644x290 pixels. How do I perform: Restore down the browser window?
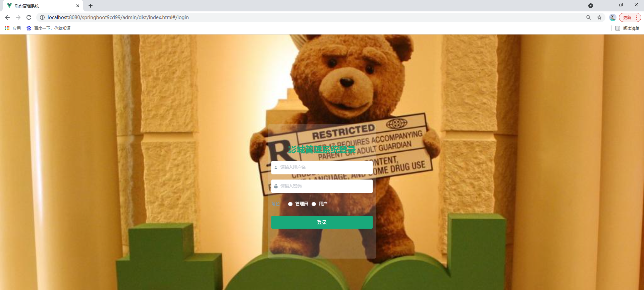click(621, 5)
